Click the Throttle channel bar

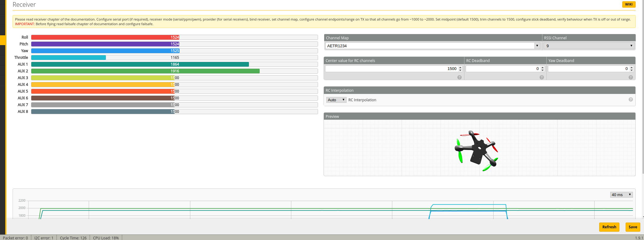point(174,57)
